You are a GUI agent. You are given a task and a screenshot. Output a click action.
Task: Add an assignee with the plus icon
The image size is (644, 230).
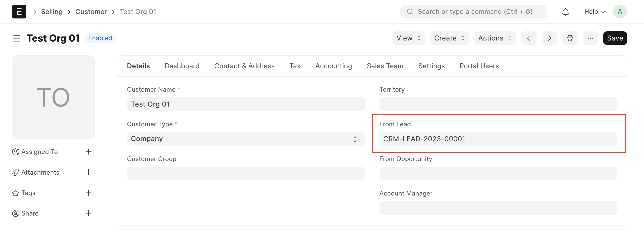point(88,151)
